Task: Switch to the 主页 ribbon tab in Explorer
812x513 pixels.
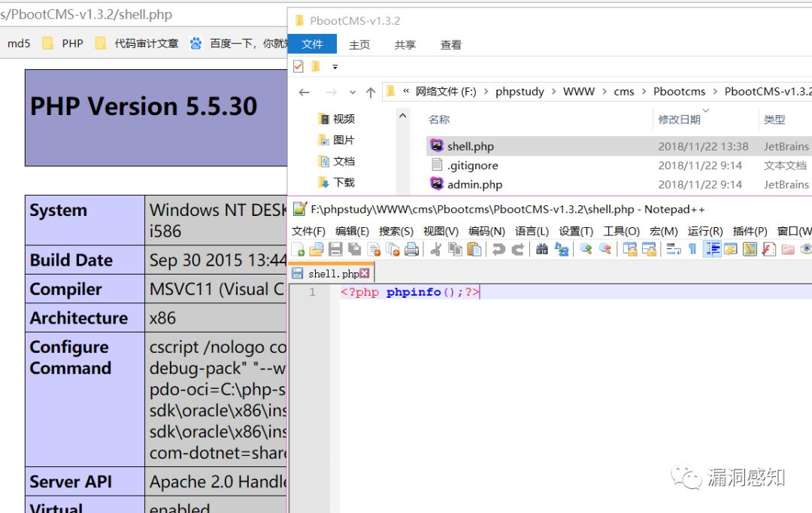Action: pyautogui.click(x=359, y=44)
